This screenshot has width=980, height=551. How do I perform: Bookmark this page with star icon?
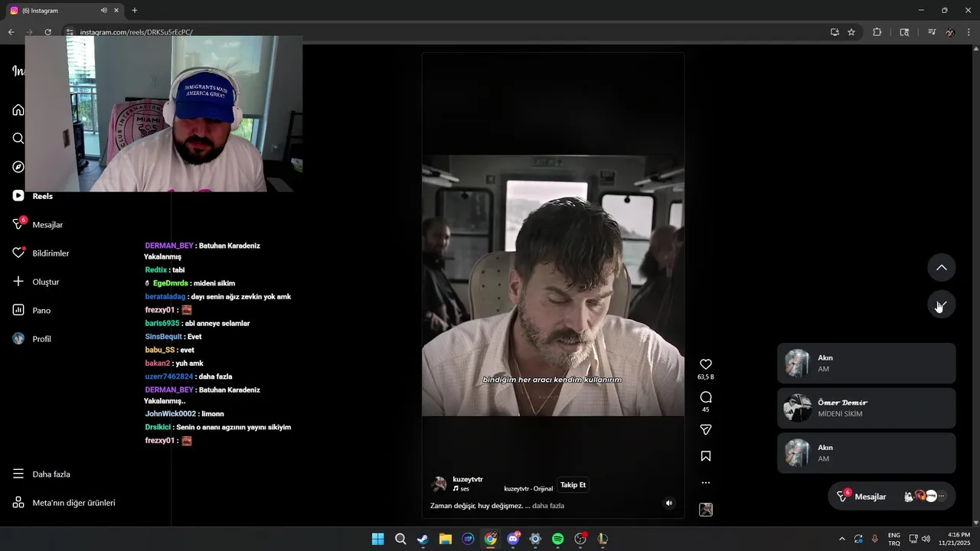tap(851, 32)
